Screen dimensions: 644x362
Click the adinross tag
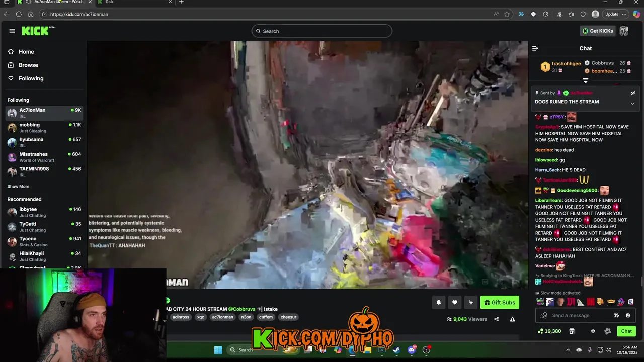tap(181, 317)
